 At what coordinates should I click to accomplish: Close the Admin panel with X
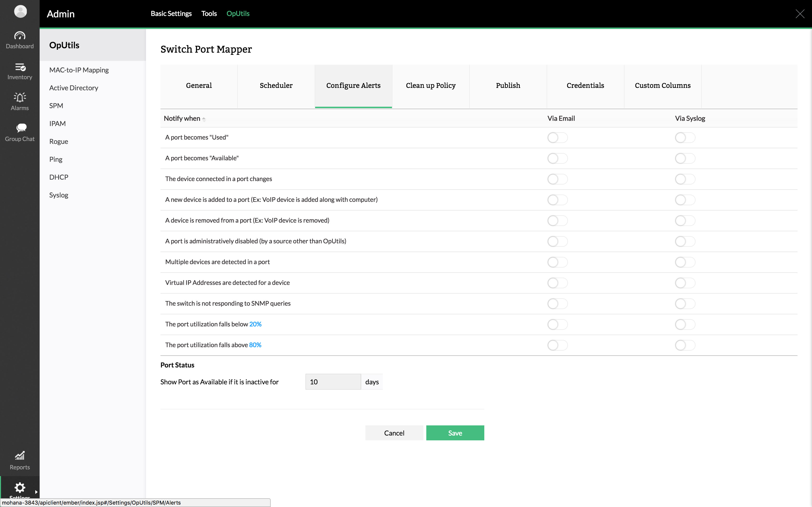[x=800, y=14]
